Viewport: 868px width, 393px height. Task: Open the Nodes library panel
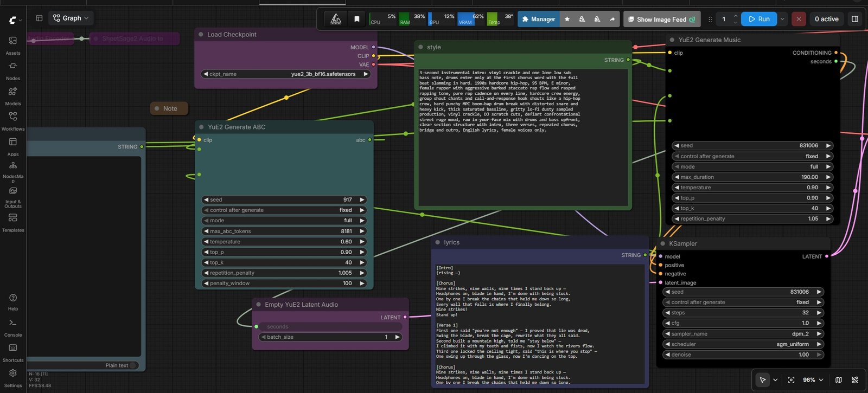click(13, 71)
